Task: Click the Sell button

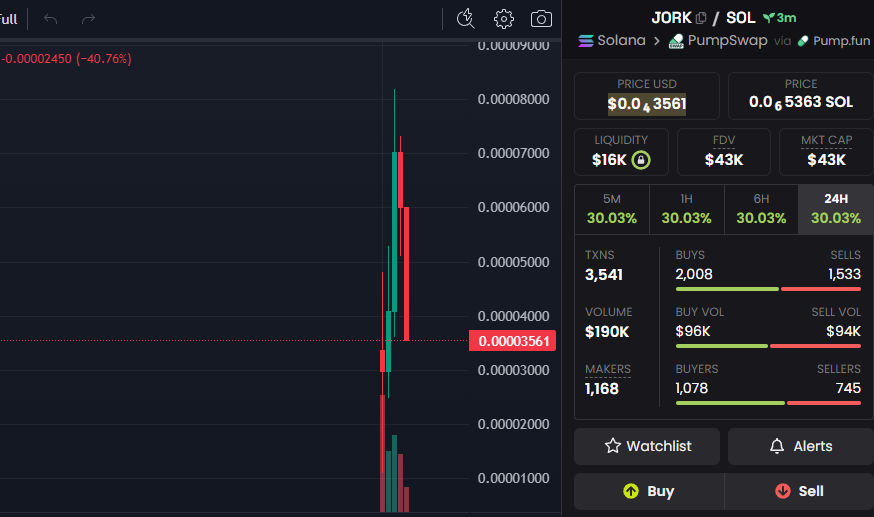Action: point(799,491)
